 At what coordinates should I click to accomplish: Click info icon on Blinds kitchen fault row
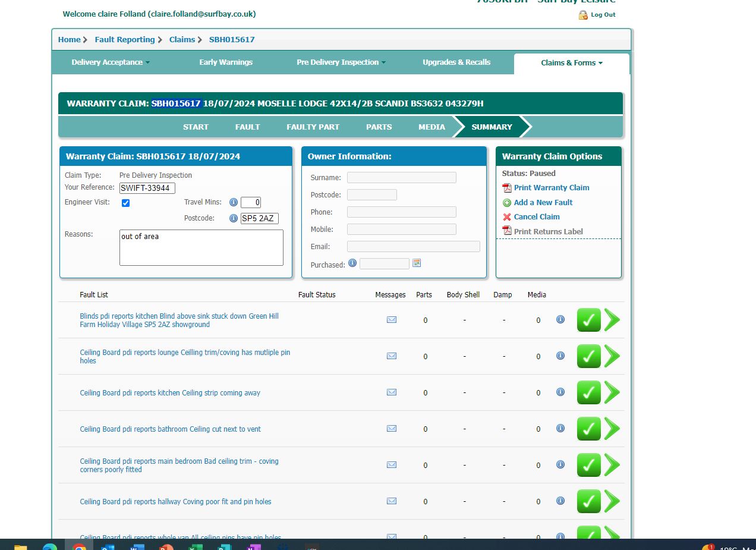pos(560,319)
